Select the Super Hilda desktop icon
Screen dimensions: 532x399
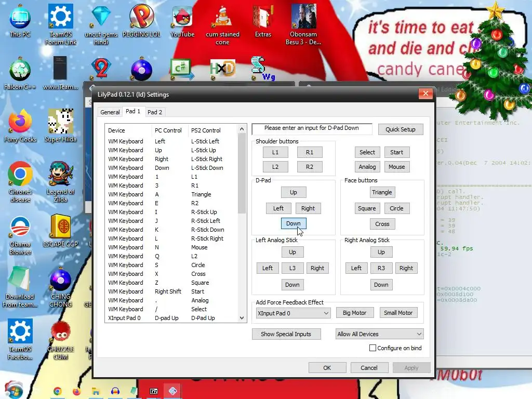(x=60, y=126)
